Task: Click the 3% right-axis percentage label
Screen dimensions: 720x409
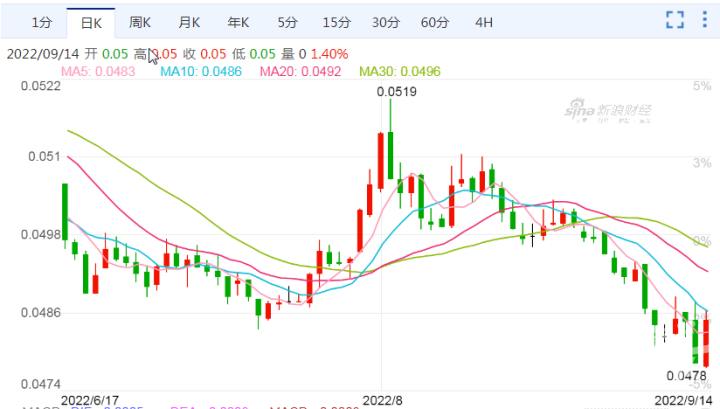Action: (x=702, y=163)
